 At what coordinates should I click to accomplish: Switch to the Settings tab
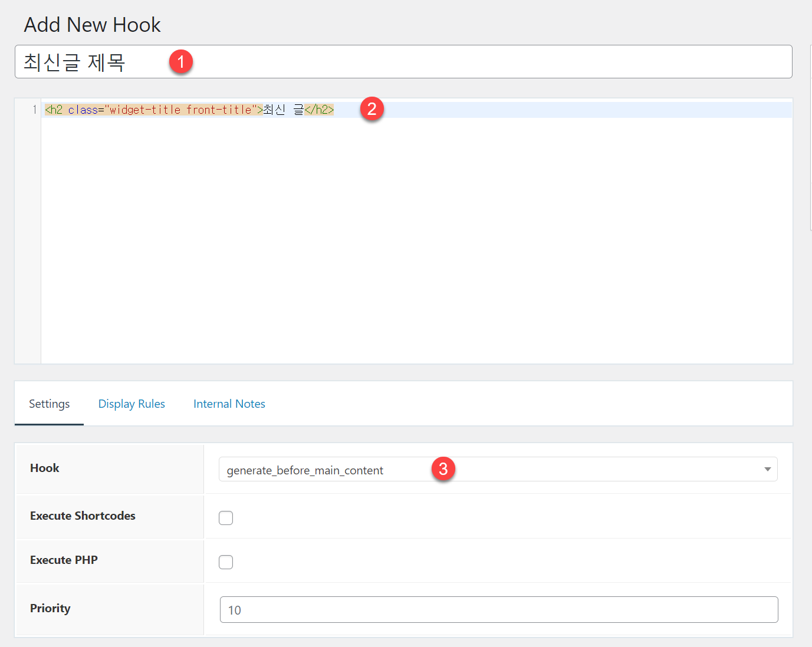[49, 404]
